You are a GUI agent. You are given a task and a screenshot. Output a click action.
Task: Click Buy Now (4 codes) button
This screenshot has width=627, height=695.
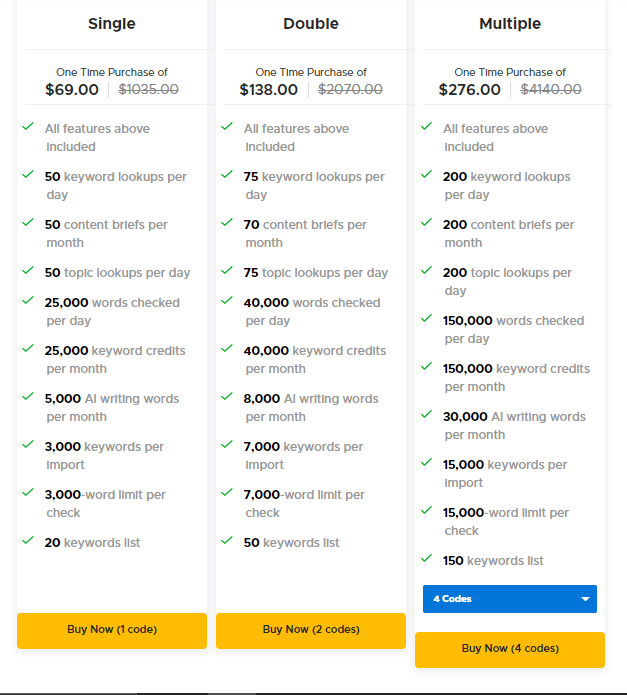[509, 649]
